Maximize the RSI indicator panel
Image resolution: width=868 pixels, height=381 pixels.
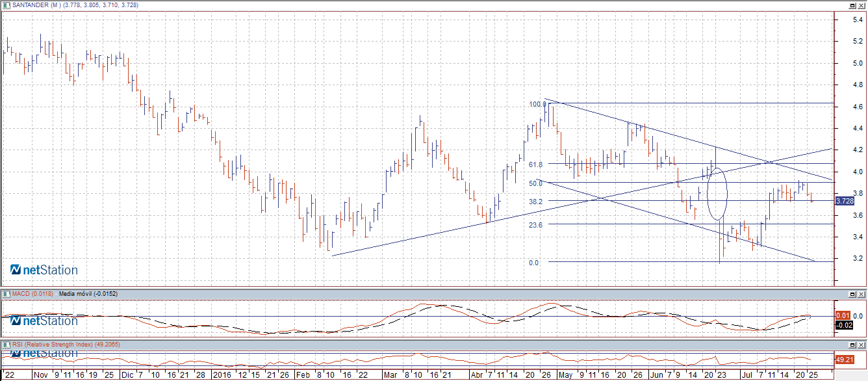click(851, 344)
